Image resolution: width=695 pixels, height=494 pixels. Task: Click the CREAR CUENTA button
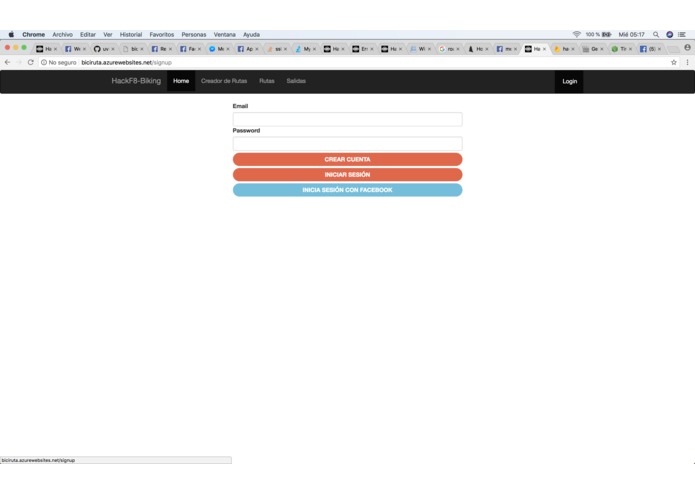[348, 159]
